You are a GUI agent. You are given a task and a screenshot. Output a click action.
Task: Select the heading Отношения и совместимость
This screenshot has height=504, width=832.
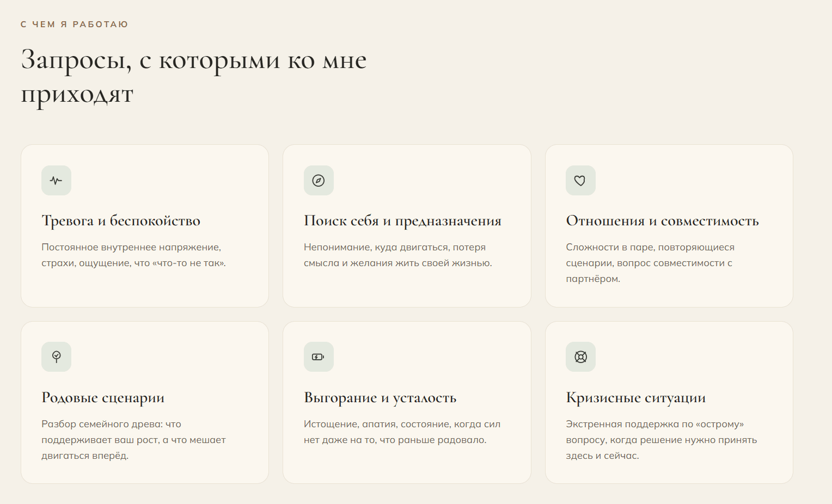[x=662, y=221]
